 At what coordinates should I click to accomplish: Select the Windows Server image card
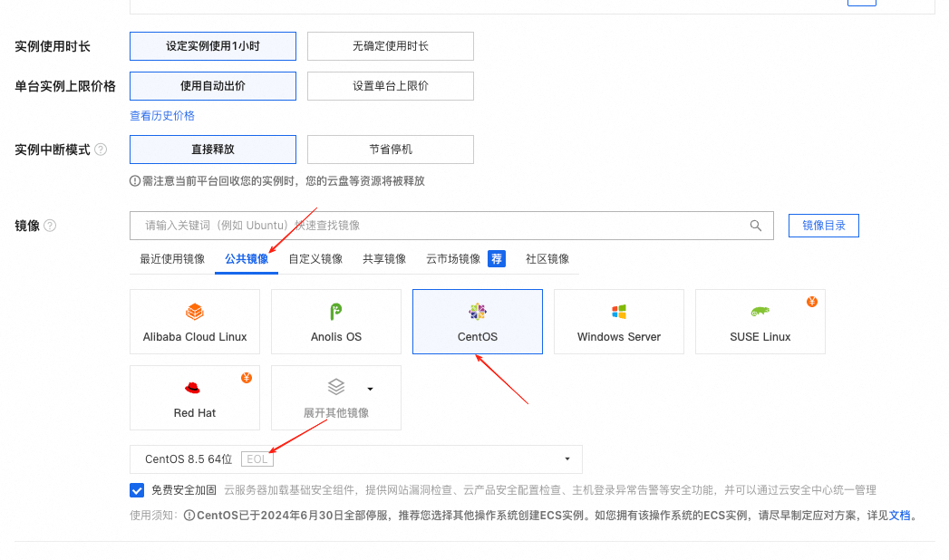tap(618, 322)
